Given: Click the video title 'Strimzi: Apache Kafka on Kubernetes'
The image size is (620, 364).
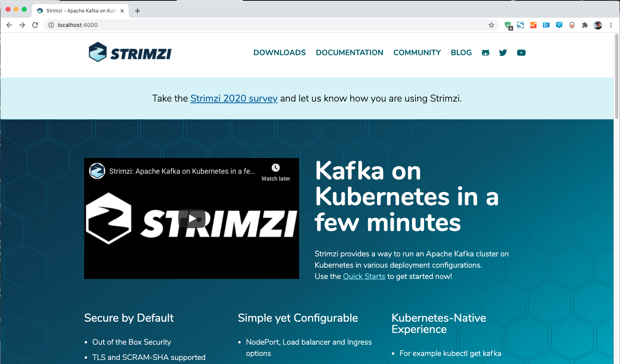Looking at the screenshot, I should [x=182, y=171].
